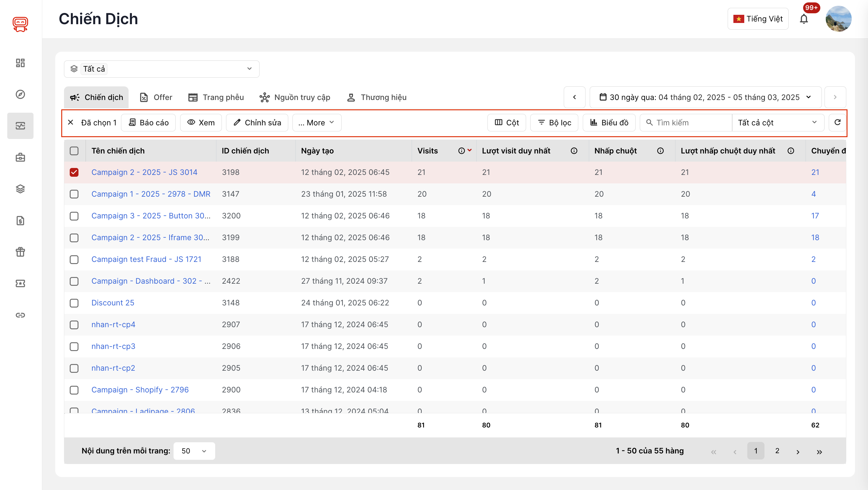Clear selection with the X icon
The width and height of the screenshot is (868, 490).
pyautogui.click(x=71, y=122)
